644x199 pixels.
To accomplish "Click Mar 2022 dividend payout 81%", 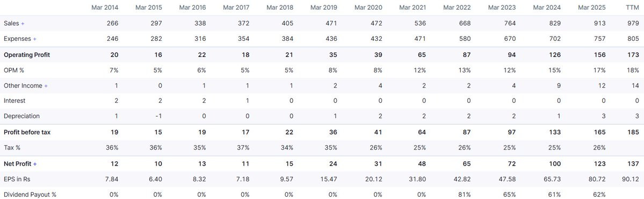I will [465, 195].
